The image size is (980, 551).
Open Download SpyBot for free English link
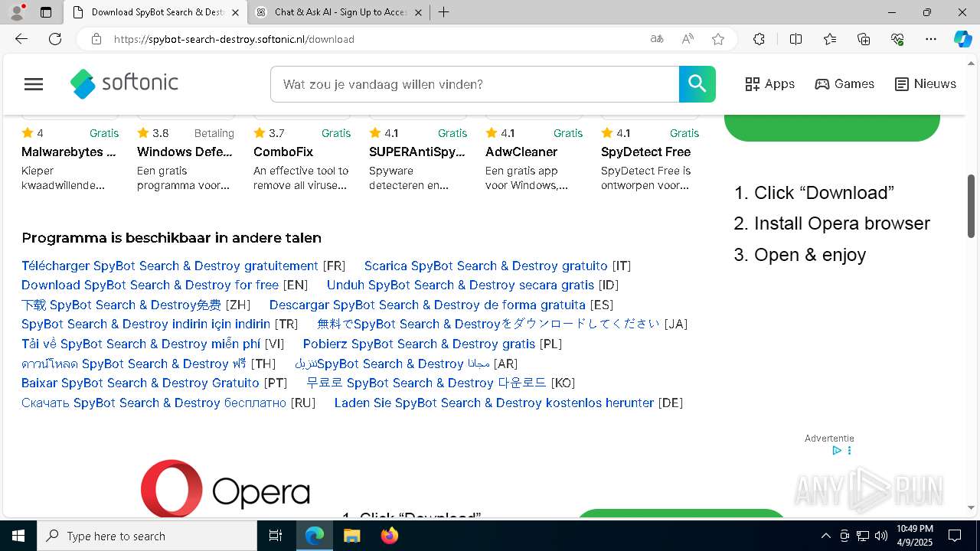coord(150,285)
